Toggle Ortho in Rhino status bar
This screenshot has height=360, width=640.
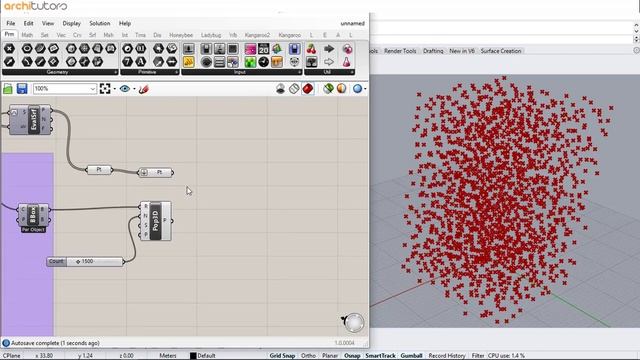308,356
